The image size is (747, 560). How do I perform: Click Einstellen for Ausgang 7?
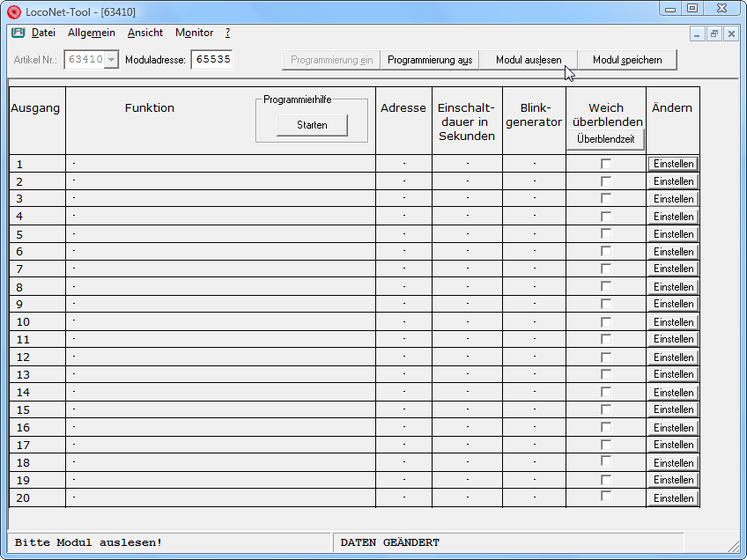(x=673, y=269)
